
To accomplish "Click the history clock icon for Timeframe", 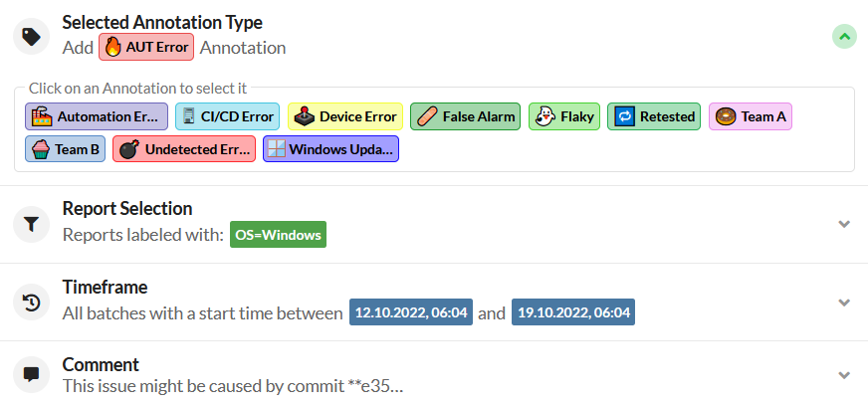I will pos(31,303).
